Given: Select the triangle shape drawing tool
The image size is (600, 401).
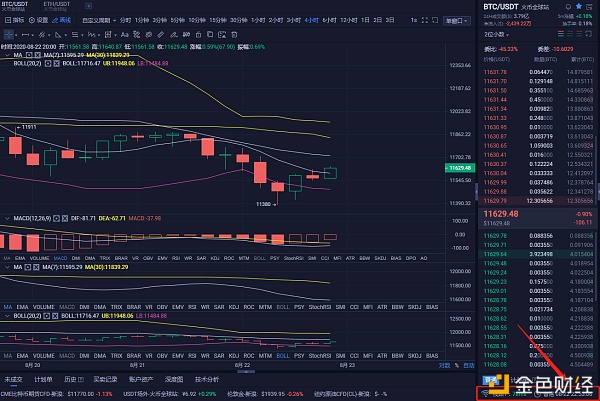Looking at the screenshot, I should click(58, 35).
